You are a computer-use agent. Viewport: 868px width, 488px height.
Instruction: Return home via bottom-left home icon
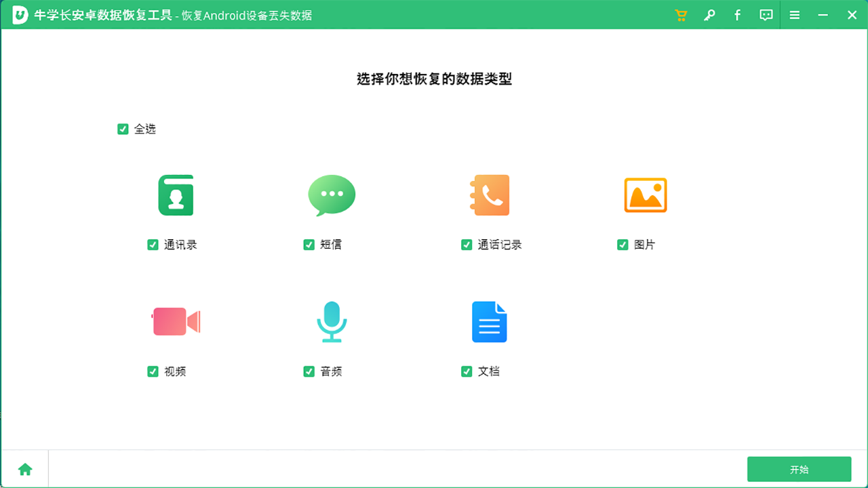tap(25, 469)
